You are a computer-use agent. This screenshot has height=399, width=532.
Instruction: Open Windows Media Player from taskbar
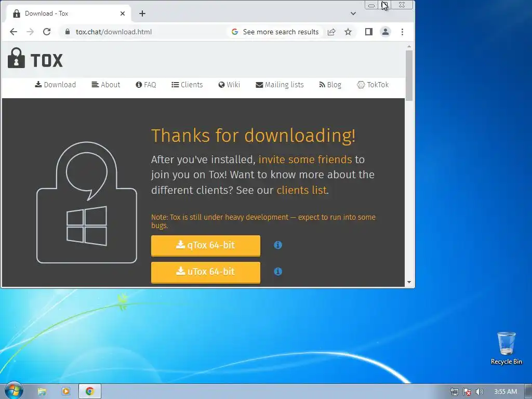tap(66, 392)
